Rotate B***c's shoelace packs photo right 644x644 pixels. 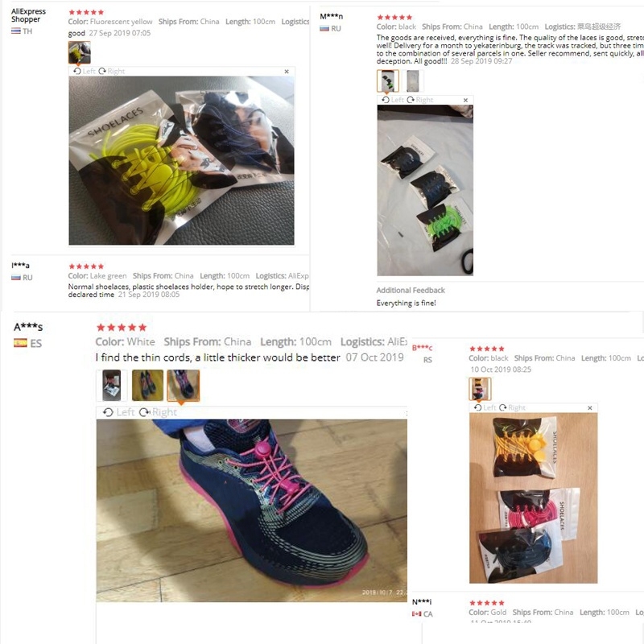(x=512, y=407)
